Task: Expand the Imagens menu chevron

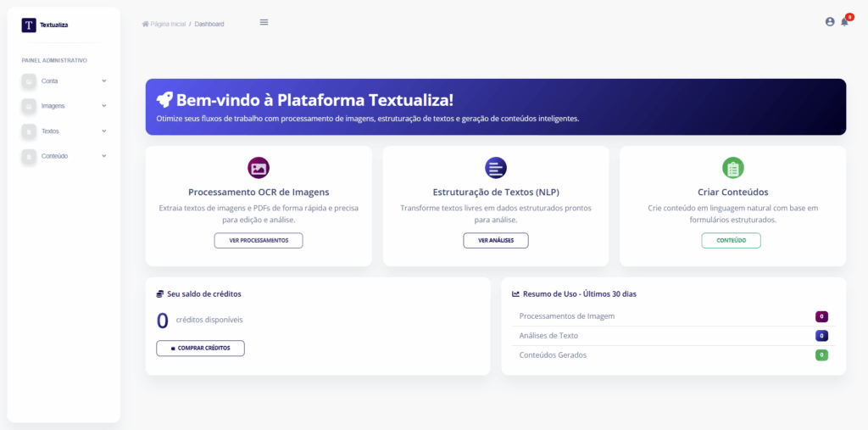Action: 104,106
